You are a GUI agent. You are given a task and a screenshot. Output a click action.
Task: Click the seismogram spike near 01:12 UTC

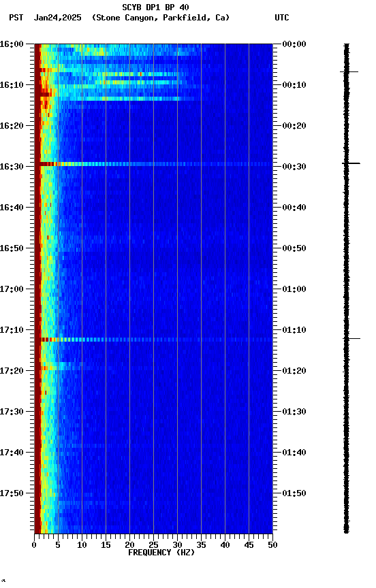tap(353, 339)
